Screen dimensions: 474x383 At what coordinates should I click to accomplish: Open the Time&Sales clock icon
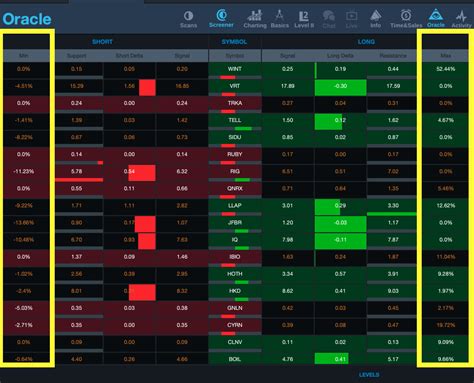pos(406,19)
